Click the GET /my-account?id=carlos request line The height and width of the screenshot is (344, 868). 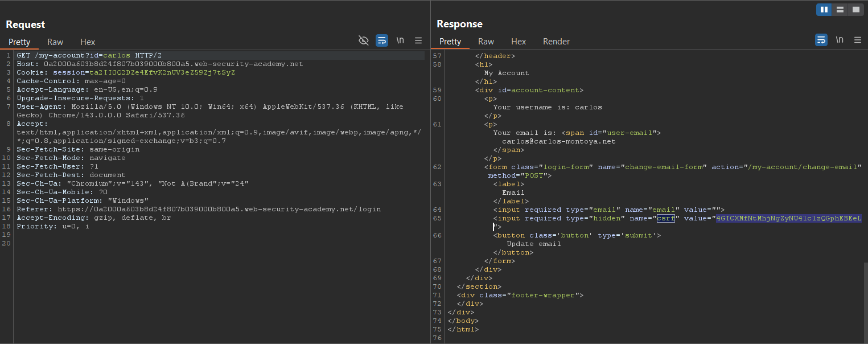[x=89, y=56]
